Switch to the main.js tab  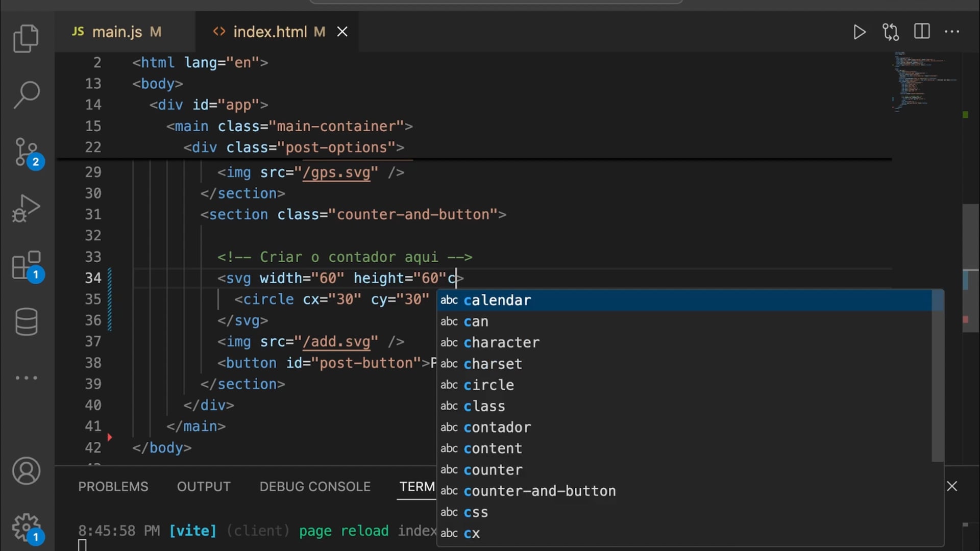pyautogui.click(x=117, y=32)
